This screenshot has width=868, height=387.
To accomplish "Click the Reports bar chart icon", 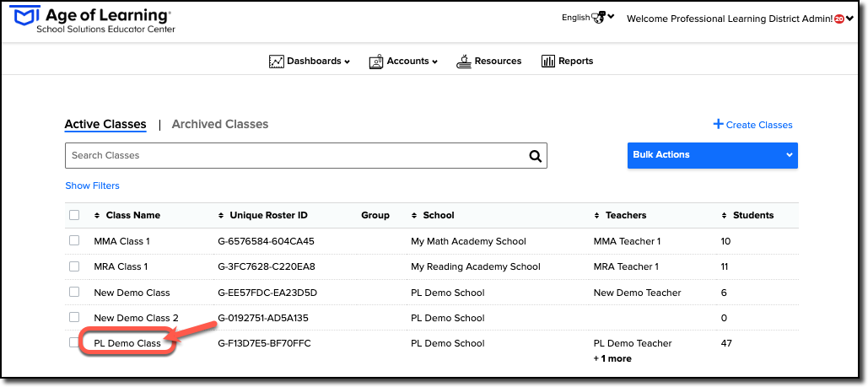I will pos(548,62).
